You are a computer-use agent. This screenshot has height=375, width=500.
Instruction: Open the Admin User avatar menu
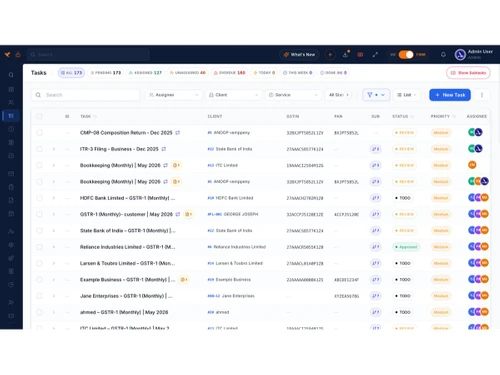(x=460, y=54)
